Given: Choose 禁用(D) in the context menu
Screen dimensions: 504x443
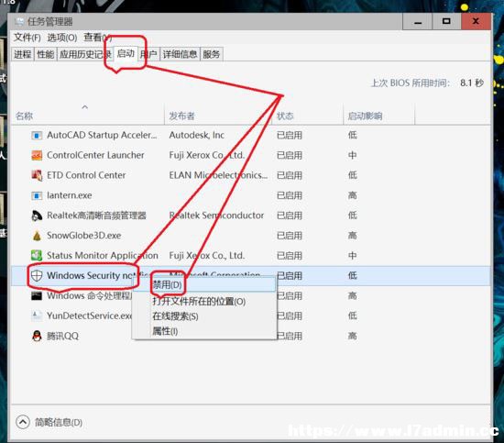Looking at the screenshot, I should click(167, 284).
